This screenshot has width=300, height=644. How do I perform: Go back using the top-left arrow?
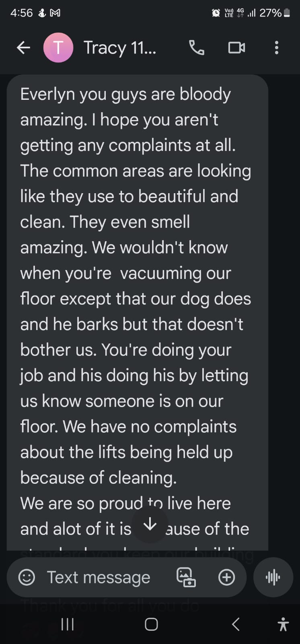[x=23, y=48]
